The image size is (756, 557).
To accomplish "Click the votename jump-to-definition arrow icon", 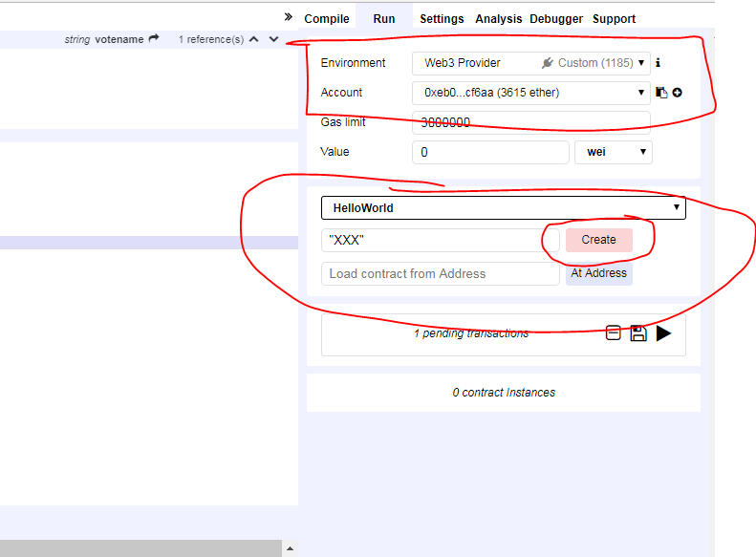I will [154, 38].
